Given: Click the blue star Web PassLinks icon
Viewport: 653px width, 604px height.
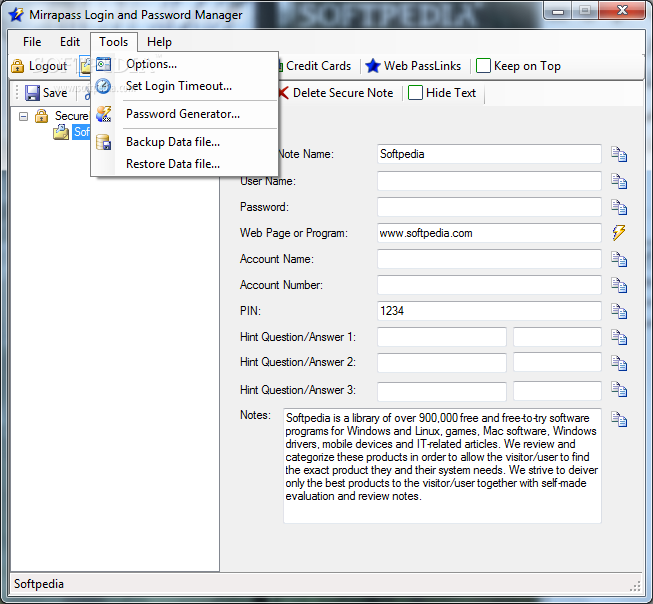Looking at the screenshot, I should tap(373, 66).
